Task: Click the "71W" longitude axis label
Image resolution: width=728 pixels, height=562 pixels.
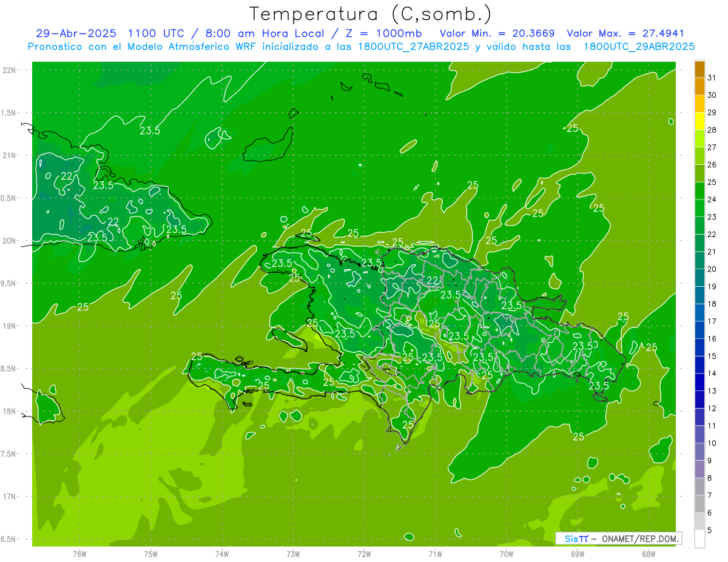Action: click(x=435, y=554)
